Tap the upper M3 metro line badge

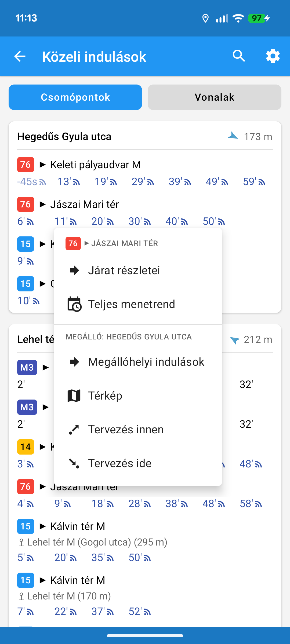tap(27, 367)
